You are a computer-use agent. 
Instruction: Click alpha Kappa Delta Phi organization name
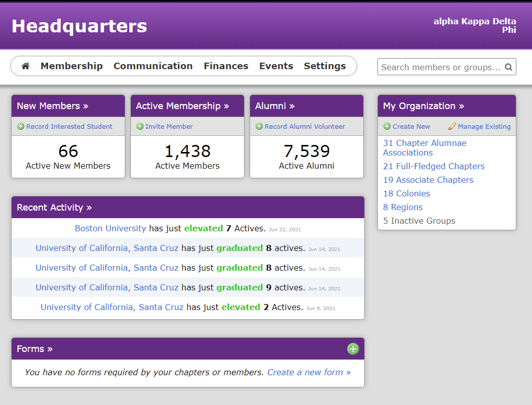475,25
